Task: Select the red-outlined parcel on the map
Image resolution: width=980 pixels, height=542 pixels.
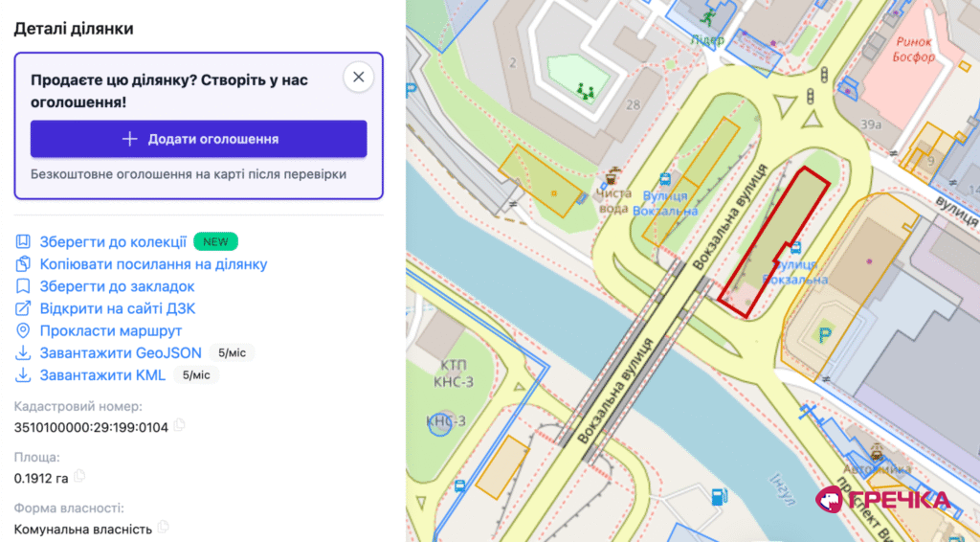Action: [x=772, y=240]
